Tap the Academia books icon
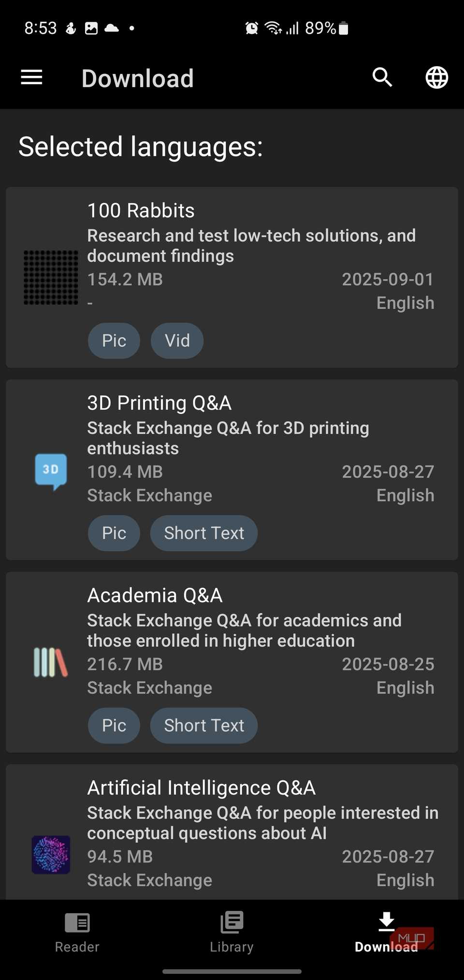This screenshot has width=464, height=980. click(x=51, y=662)
